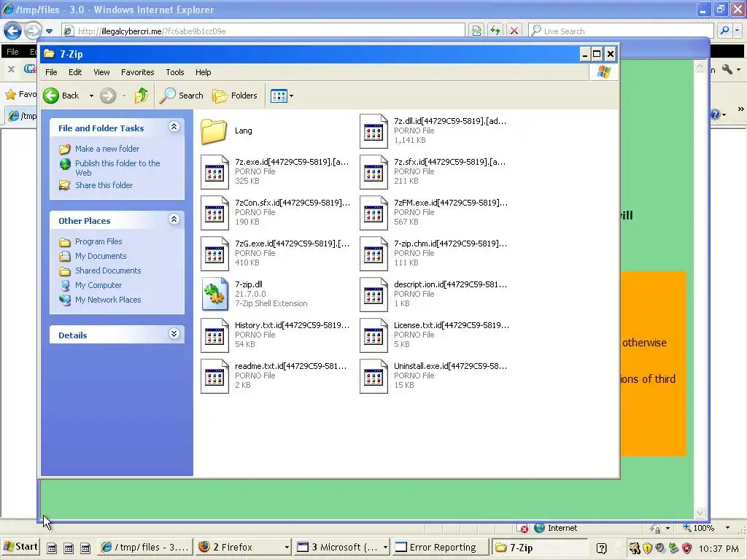
Task: Open the Edit menu
Action: (x=75, y=72)
